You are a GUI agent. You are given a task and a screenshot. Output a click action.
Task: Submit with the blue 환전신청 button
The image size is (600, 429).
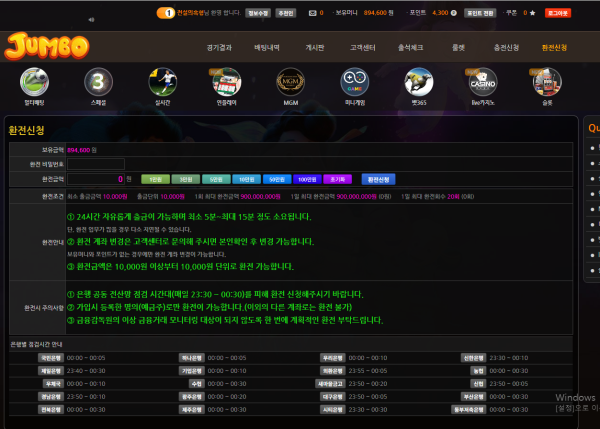tap(379, 178)
